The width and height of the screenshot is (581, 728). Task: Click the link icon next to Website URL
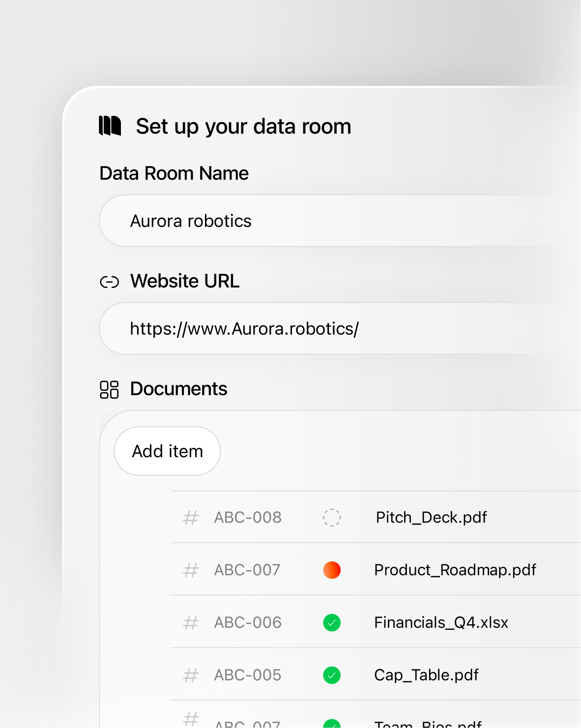tap(109, 282)
